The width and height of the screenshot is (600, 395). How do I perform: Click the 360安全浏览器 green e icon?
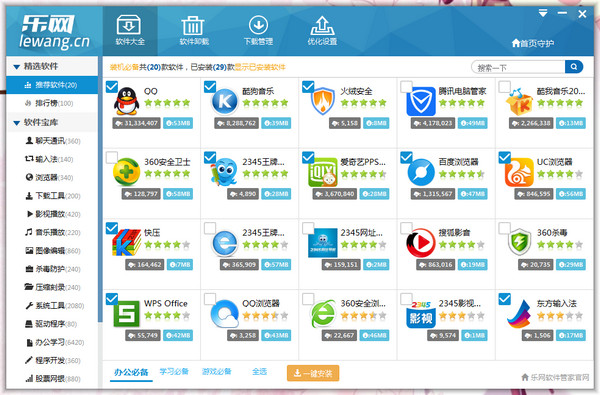(x=323, y=314)
